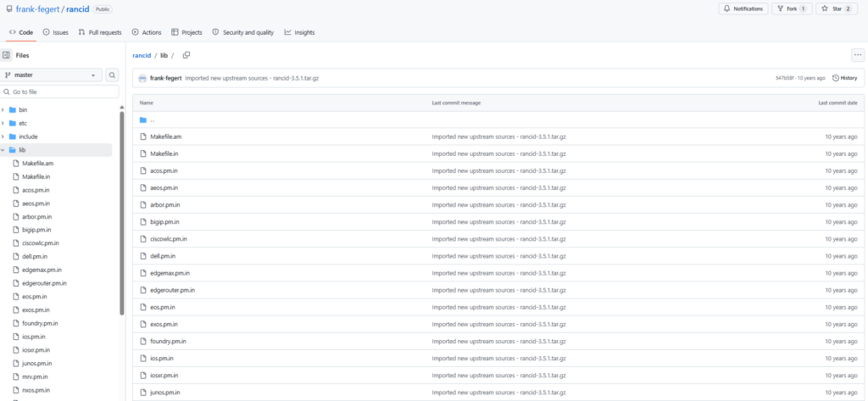Open Makefile.am in the file table
Image resolution: width=868 pixels, height=401 pixels.
165,136
